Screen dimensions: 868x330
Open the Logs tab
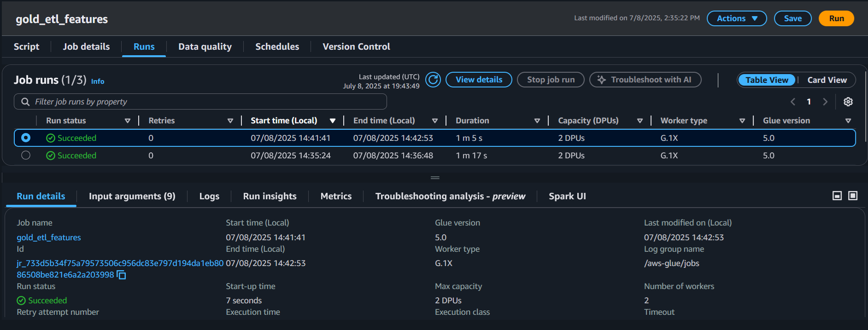point(209,196)
